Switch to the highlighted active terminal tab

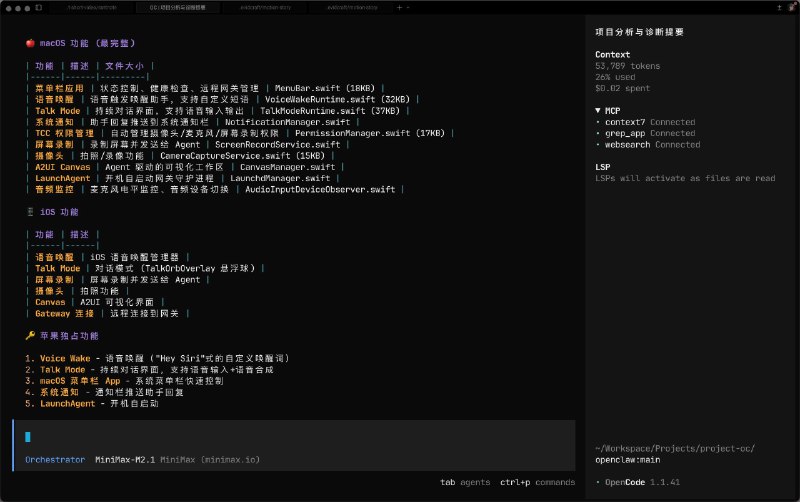click(x=178, y=8)
